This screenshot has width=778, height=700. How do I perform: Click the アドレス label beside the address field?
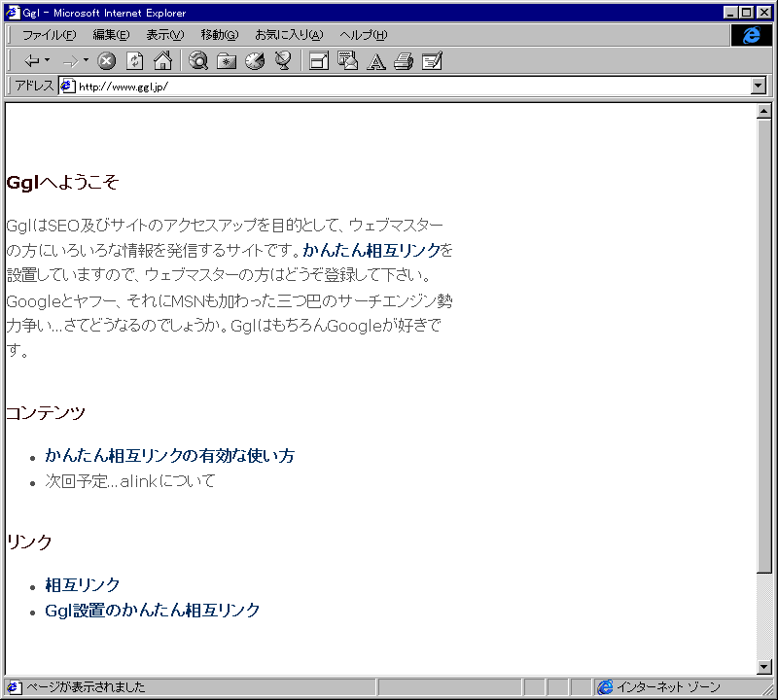coord(34,86)
